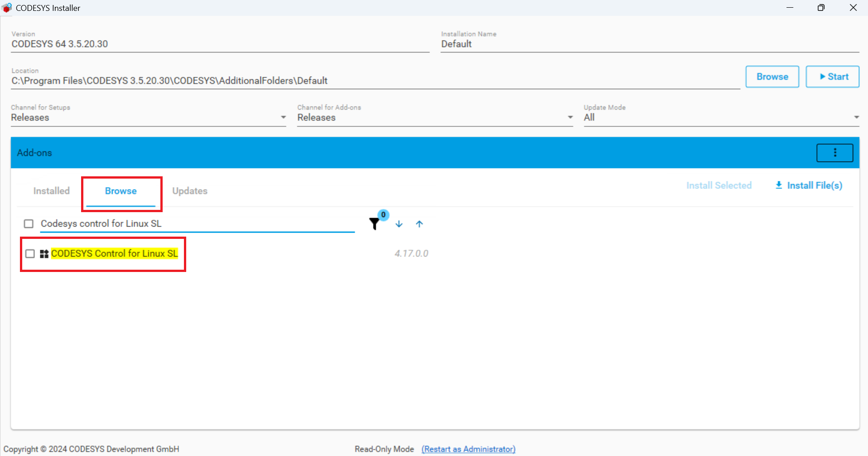Image resolution: width=868 pixels, height=456 pixels.
Task: Maximize or restore the installer window
Action: [x=821, y=8]
